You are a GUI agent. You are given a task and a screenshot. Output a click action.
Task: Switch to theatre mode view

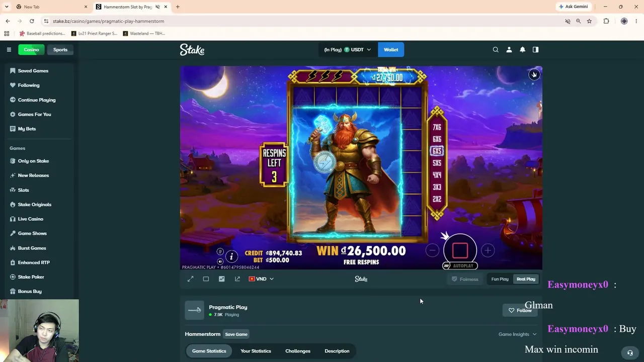206,279
